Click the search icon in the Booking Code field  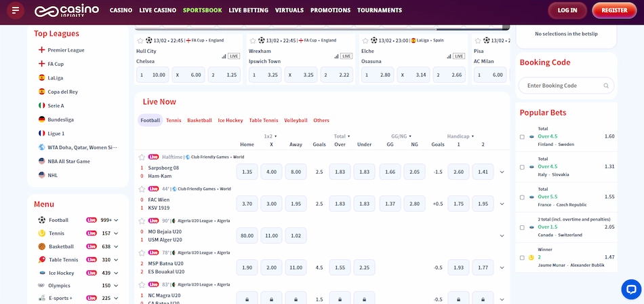tap(606, 85)
